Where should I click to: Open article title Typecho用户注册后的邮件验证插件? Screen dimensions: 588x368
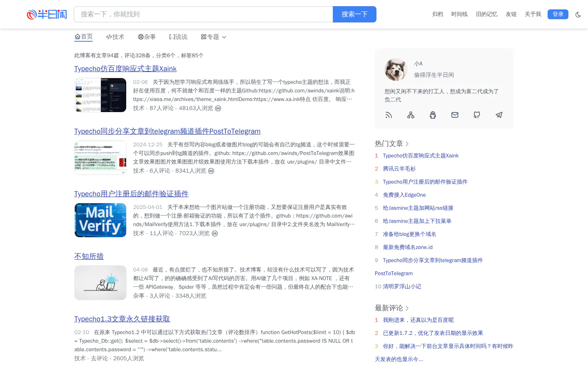click(x=131, y=194)
